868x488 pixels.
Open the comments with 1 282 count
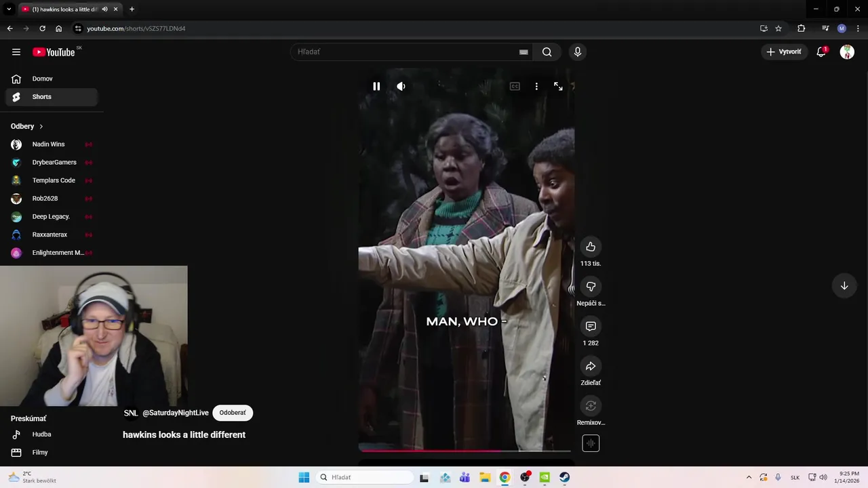591,326
